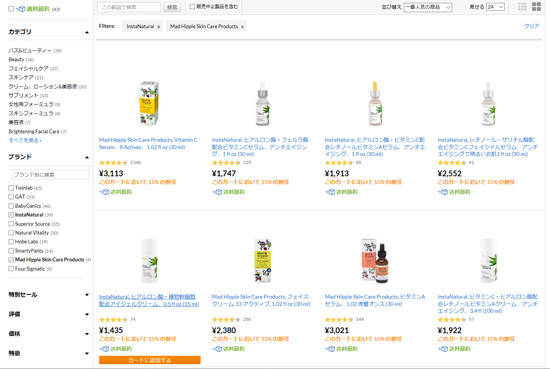This screenshot has width=550, height=369.
Task: Click star rating of ¥1,747 serum
Action: point(226,163)
